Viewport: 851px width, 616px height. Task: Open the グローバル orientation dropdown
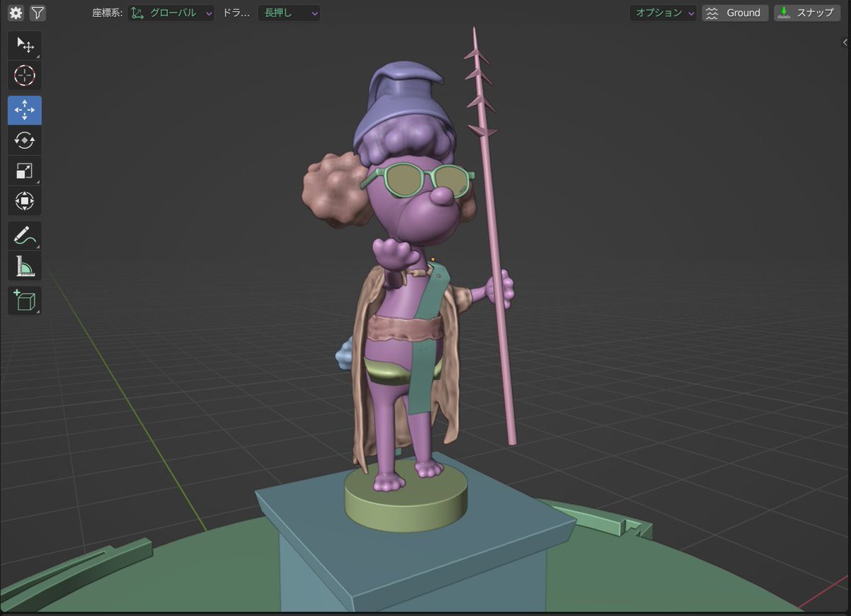[x=172, y=13]
